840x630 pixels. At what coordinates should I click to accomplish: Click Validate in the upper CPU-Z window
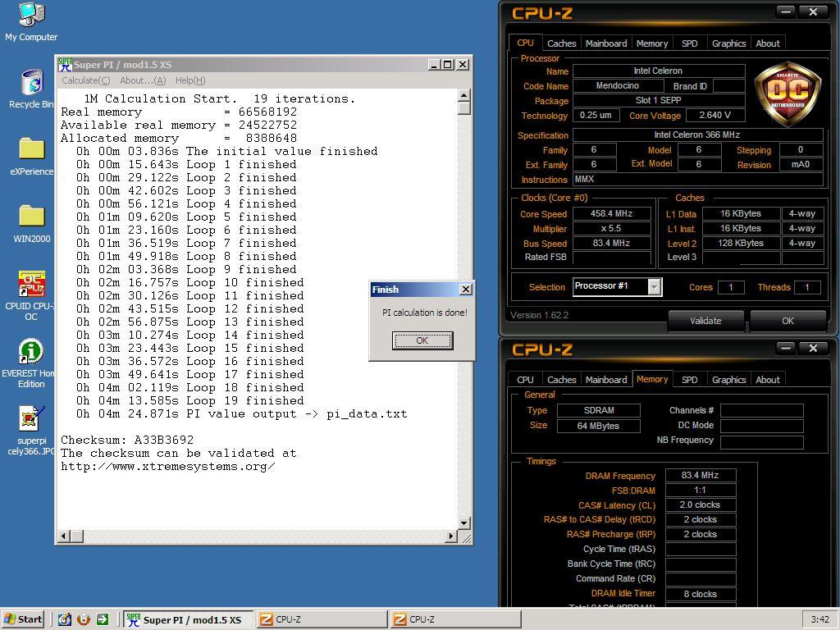pyautogui.click(x=705, y=321)
